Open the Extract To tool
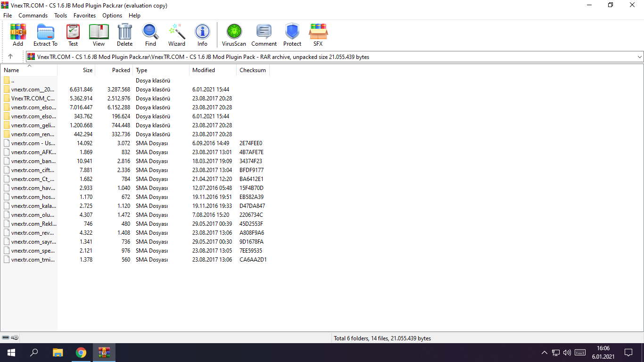Screen dimensions: 644x362 [x=45, y=35]
